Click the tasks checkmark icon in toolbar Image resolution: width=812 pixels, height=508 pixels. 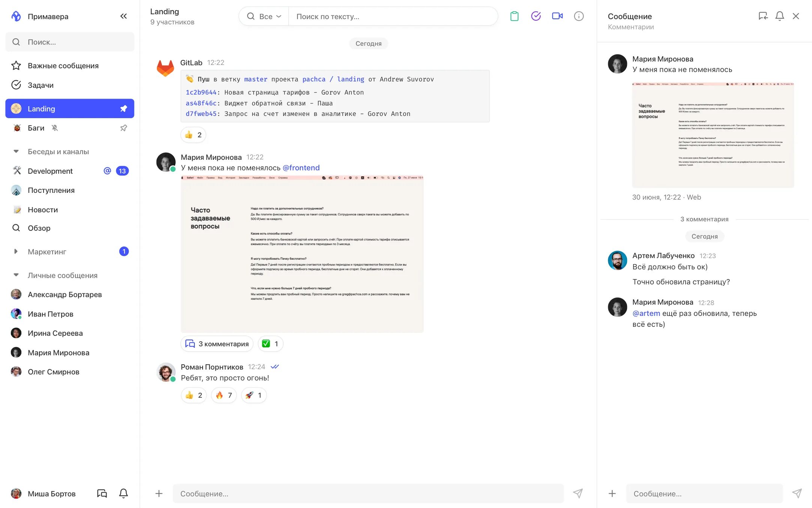[x=536, y=17]
